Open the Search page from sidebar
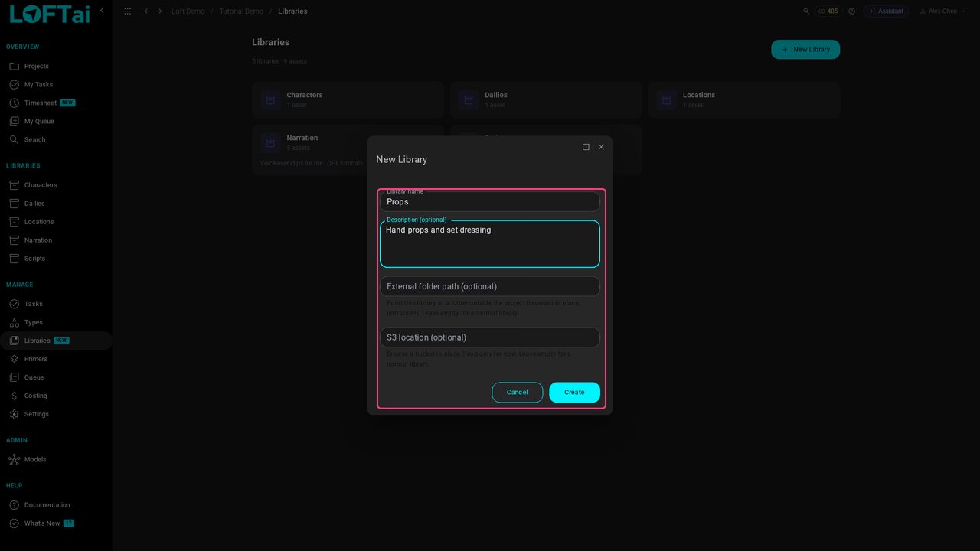 tap(56, 140)
